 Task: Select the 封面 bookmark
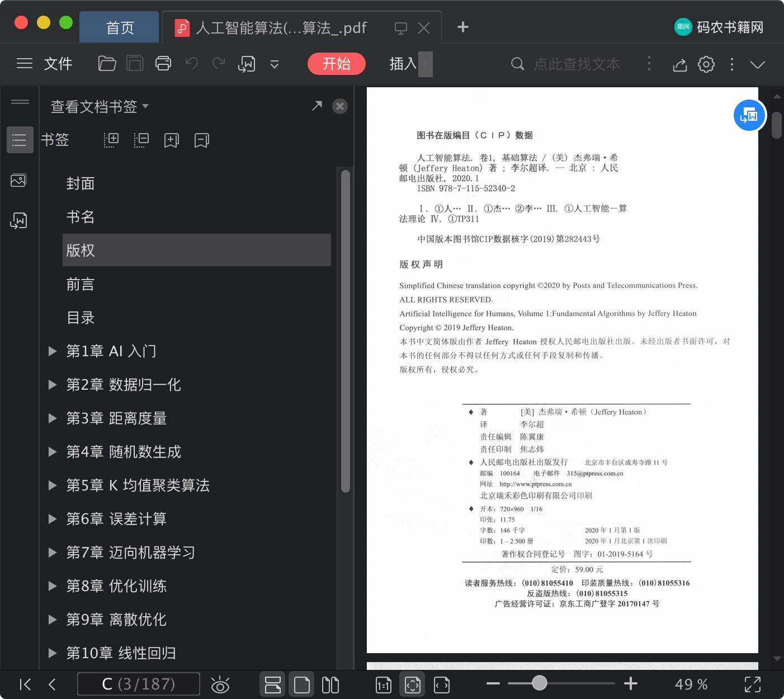click(x=81, y=183)
